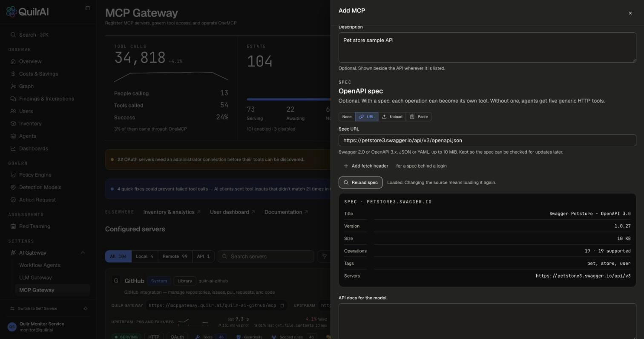Select the Upload spec source option
The image size is (644, 339).
392,117
